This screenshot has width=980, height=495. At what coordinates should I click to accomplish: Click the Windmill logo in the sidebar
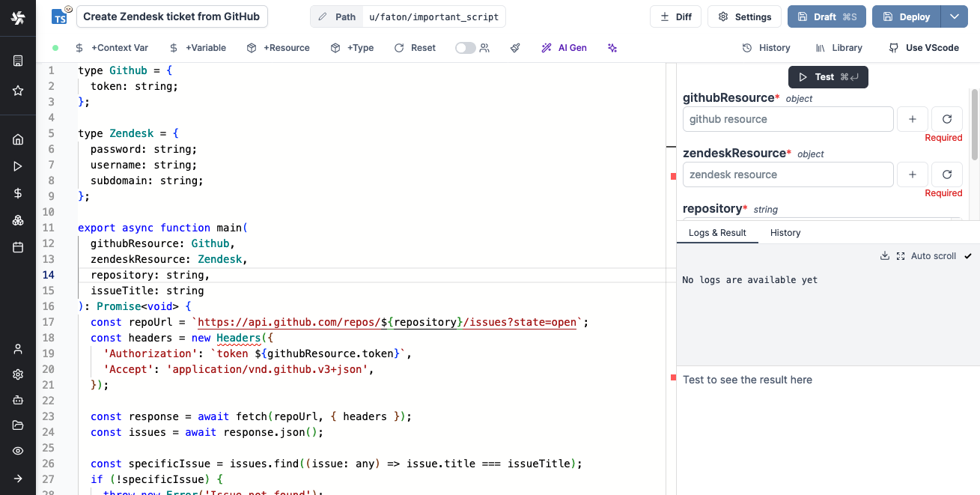pyautogui.click(x=18, y=17)
